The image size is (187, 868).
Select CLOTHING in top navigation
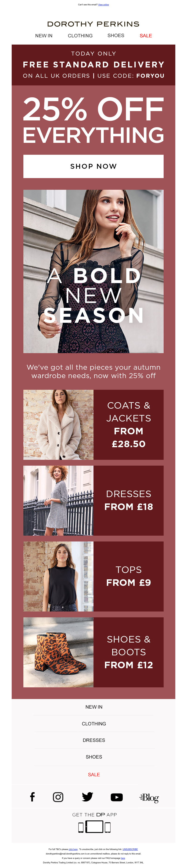point(80,36)
